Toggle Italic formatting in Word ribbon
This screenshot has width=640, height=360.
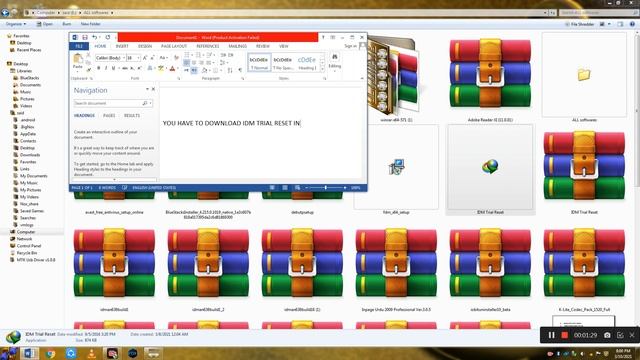(106, 68)
